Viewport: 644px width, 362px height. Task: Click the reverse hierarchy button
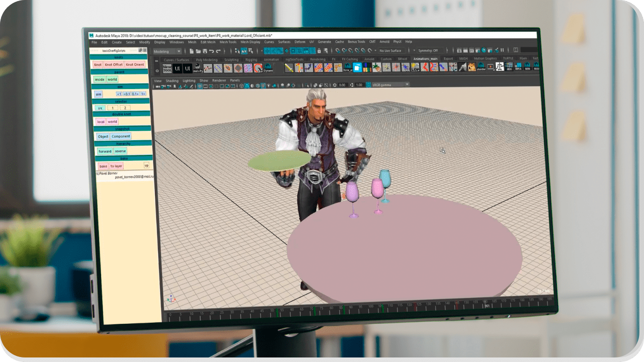[x=120, y=151]
